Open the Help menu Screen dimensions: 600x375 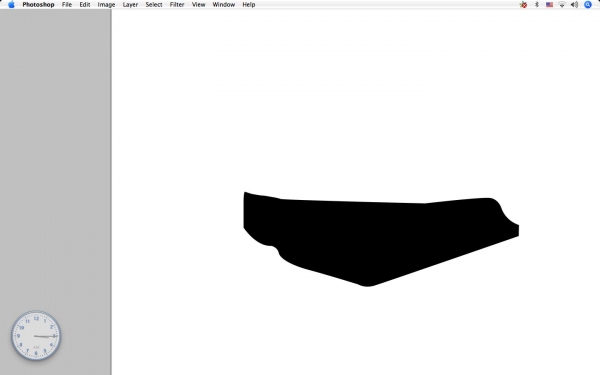pos(249,5)
